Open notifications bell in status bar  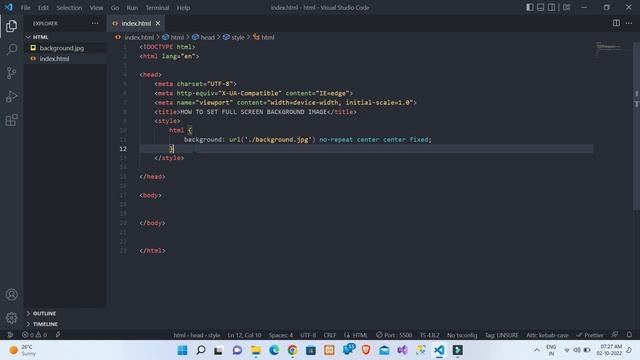629,335
